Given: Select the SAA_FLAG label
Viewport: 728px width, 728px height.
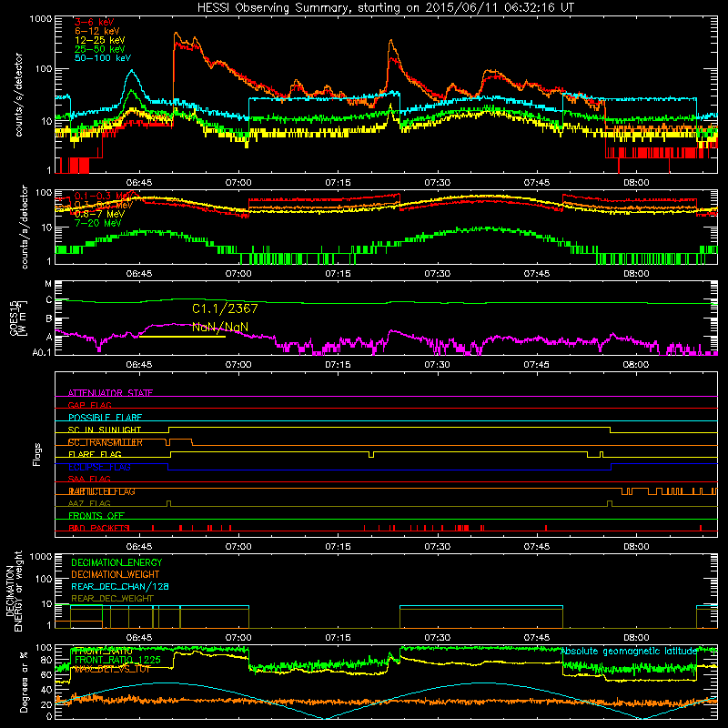Looking at the screenshot, I should 89,480.
